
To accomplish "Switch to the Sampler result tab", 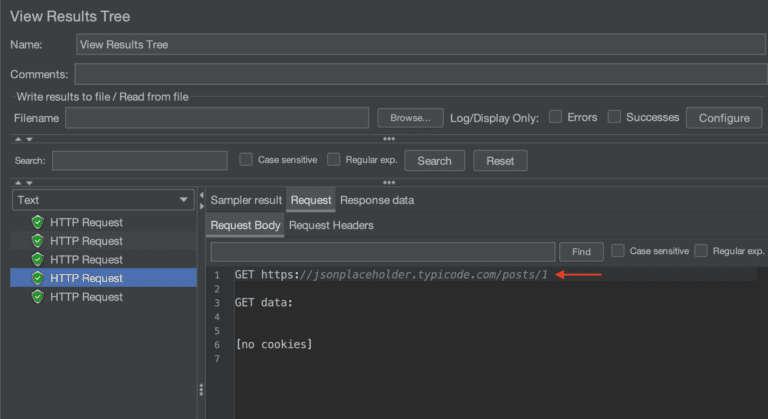I will (246, 200).
